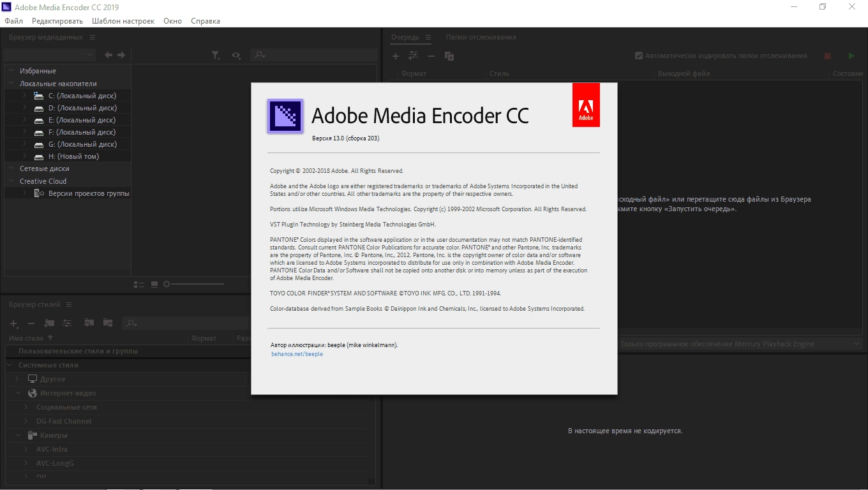868x490 pixels.
Task: Collapse the Камеры preset category
Action: coord(19,435)
